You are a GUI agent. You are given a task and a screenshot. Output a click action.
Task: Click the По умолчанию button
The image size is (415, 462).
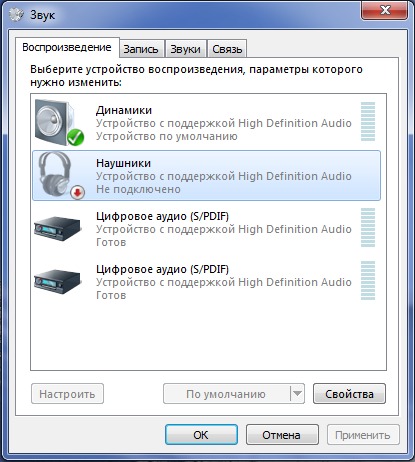coord(227,394)
